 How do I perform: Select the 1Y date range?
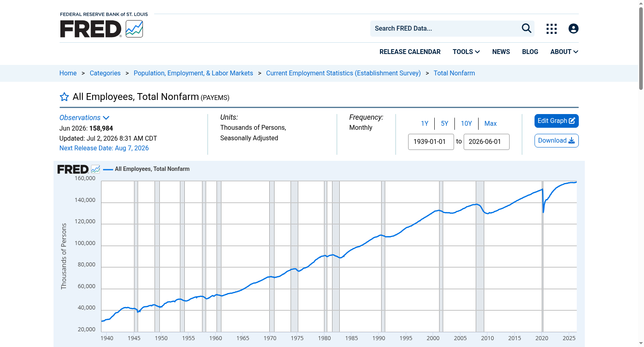pyautogui.click(x=425, y=123)
